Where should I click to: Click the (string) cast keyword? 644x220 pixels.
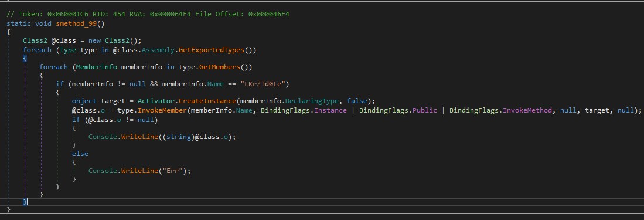179,137
